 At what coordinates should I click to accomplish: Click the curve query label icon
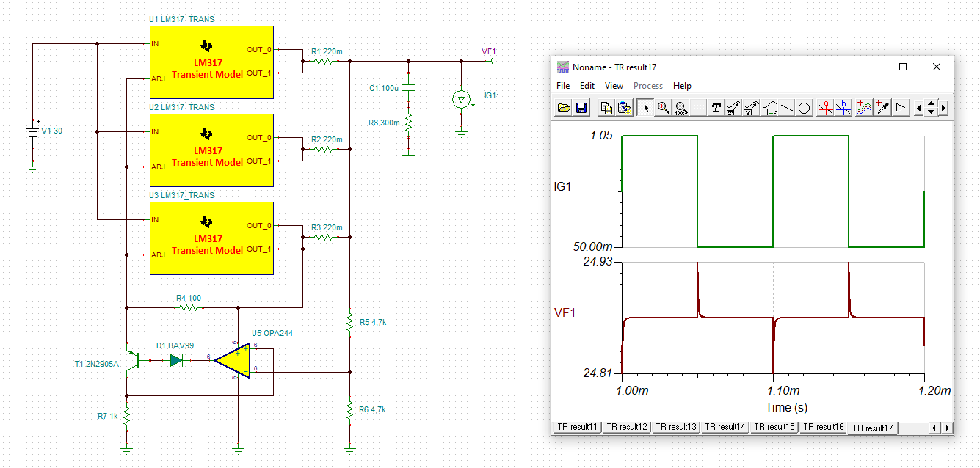pos(751,108)
